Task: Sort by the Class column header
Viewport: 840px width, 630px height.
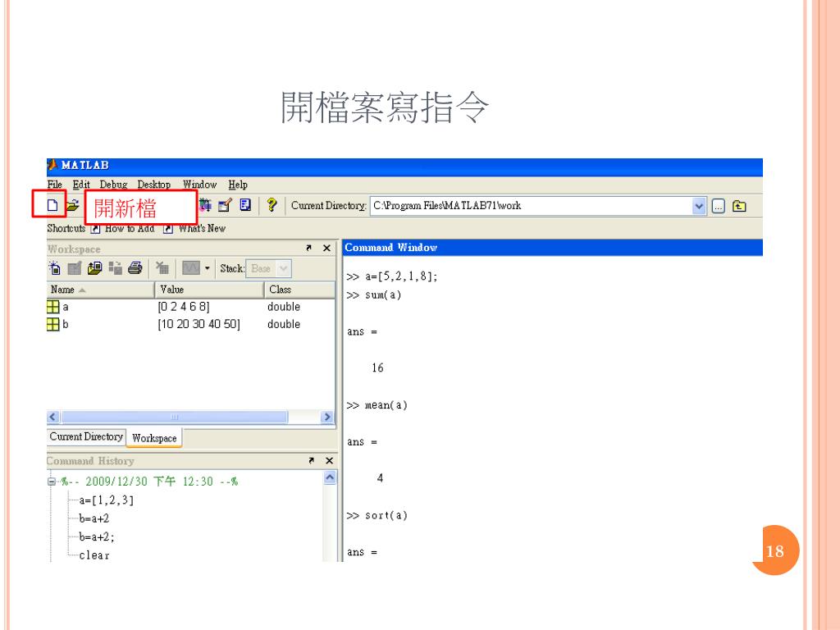Action: [x=299, y=290]
